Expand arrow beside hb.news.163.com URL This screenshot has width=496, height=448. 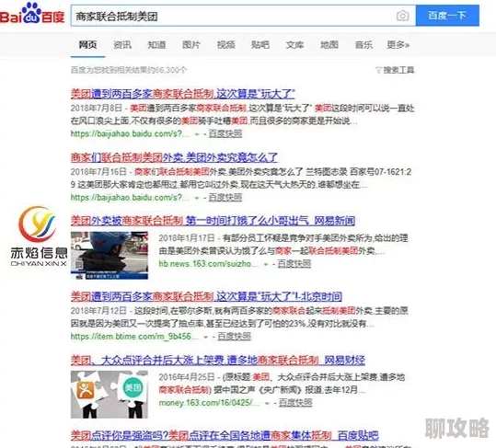(x=266, y=264)
